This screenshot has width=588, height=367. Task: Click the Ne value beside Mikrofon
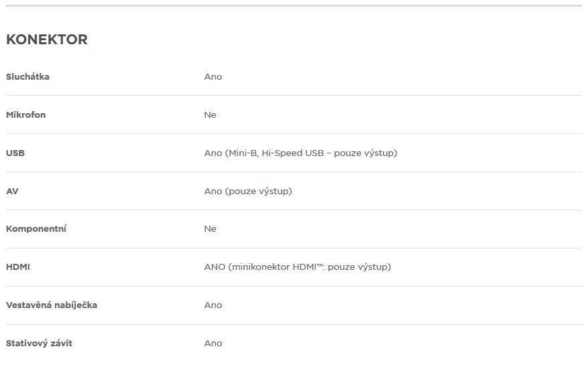click(x=210, y=115)
